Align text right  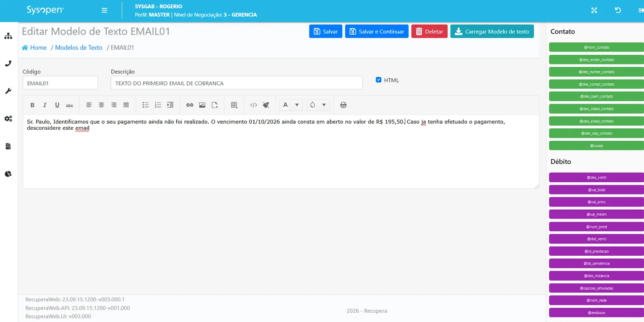114,105
